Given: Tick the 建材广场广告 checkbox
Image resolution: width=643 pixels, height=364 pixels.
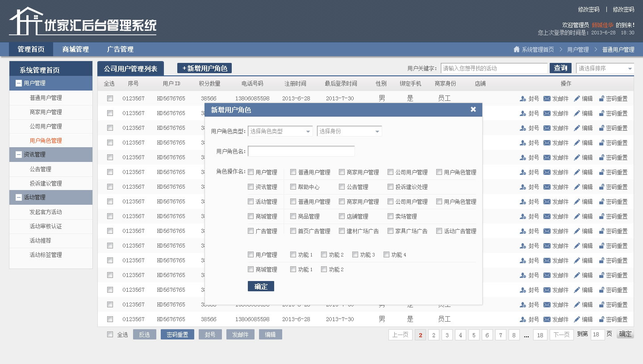Looking at the screenshot, I should tap(342, 231).
